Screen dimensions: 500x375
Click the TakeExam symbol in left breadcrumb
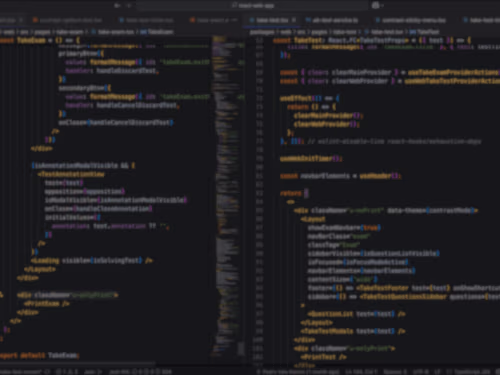click(x=157, y=32)
